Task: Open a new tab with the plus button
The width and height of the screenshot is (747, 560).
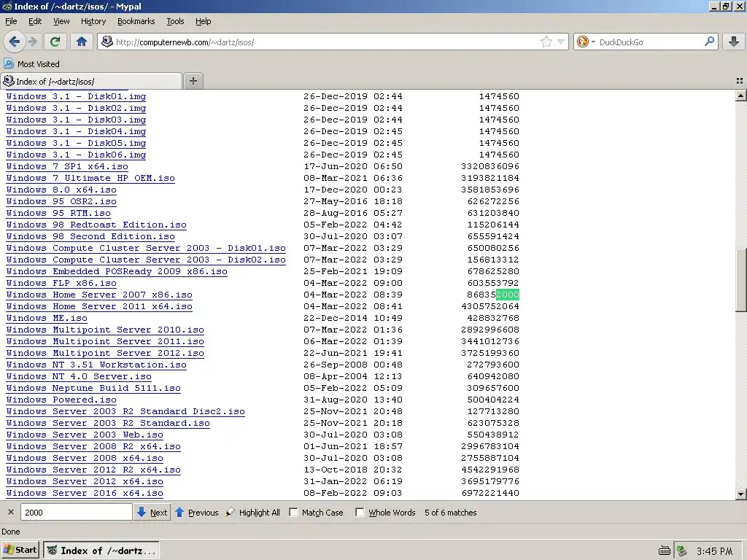Action: (193, 81)
